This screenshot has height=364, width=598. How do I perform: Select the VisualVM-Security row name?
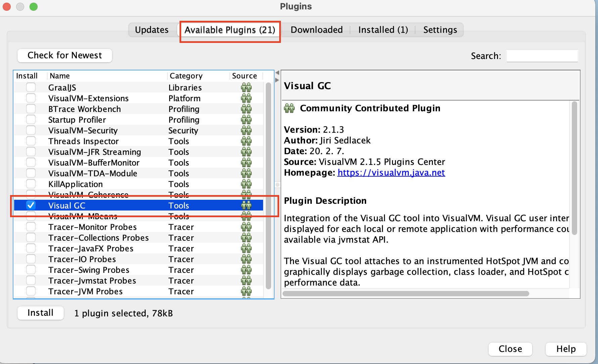tap(83, 130)
